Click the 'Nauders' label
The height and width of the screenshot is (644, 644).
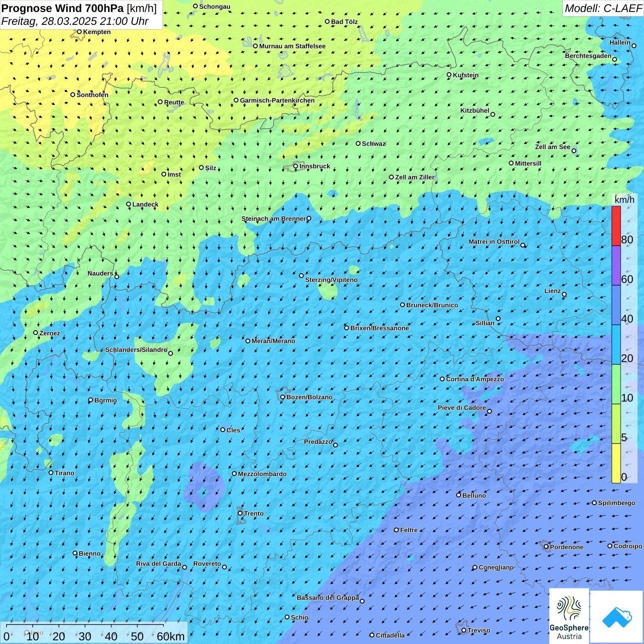click(100, 273)
